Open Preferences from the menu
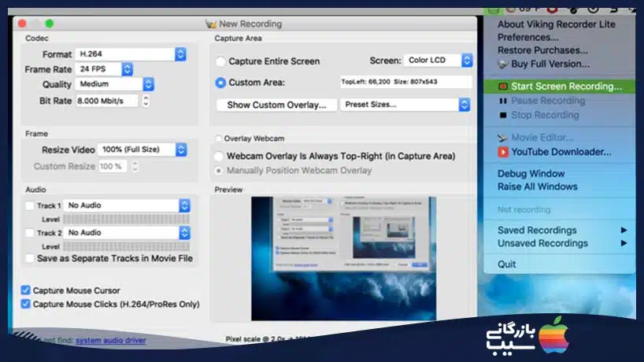Screen dimensions: 644x362 (x=527, y=37)
